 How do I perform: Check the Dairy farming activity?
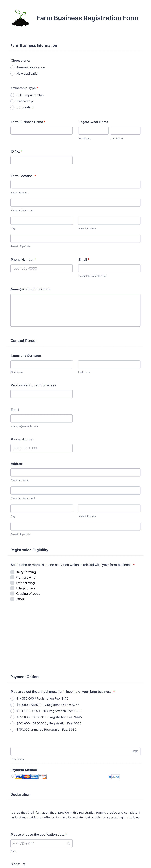[x=13, y=572]
